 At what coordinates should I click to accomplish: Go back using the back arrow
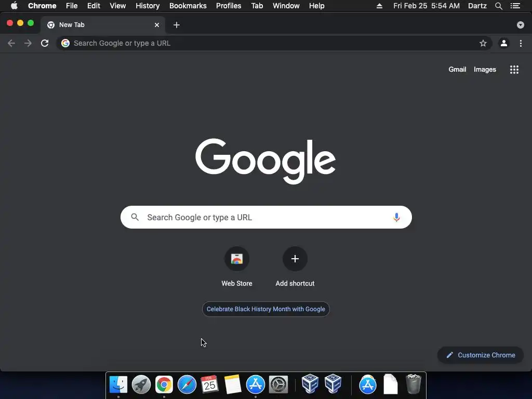[11, 43]
